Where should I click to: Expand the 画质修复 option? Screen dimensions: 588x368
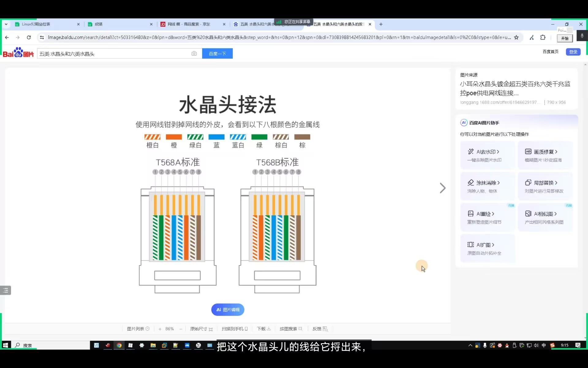click(545, 152)
